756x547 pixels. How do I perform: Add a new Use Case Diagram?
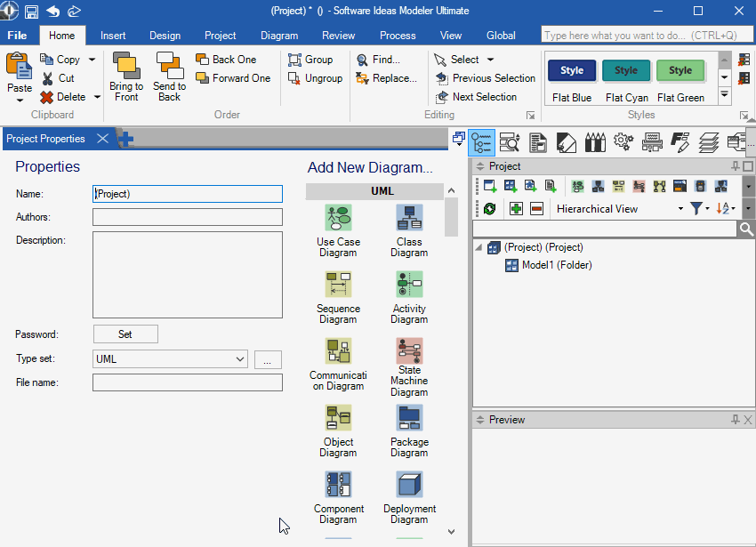tap(338, 219)
